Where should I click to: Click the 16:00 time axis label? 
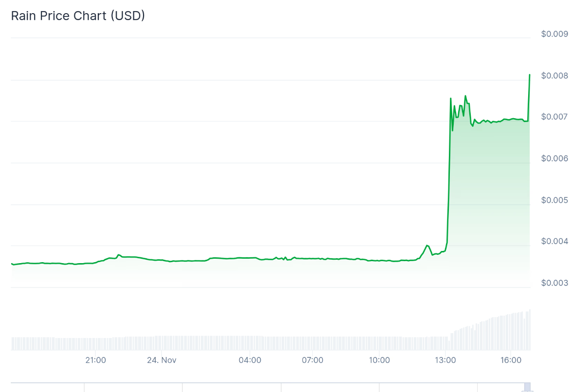pos(511,360)
